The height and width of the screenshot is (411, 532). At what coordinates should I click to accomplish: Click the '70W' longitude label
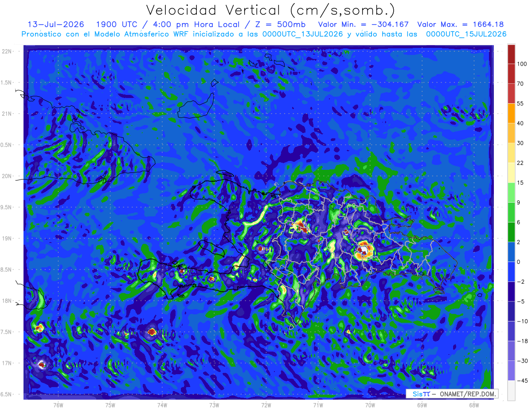(370, 405)
